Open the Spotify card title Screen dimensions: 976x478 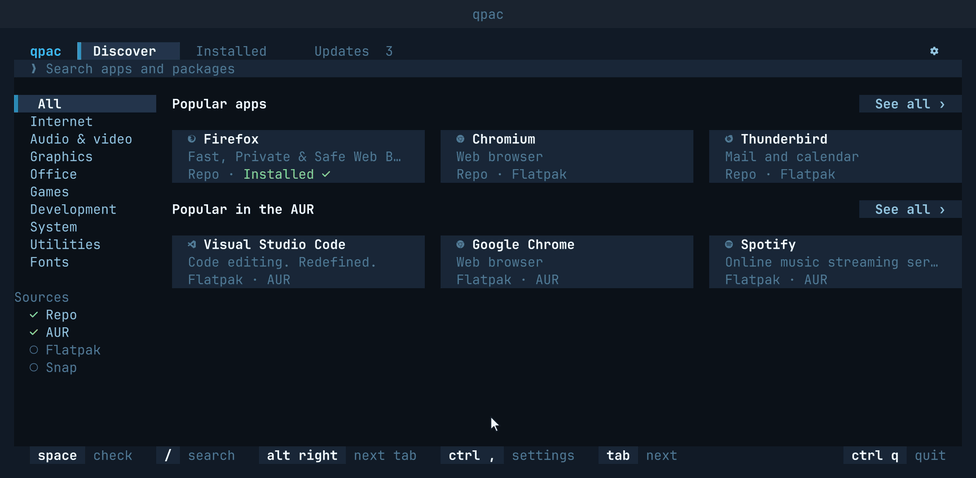(x=768, y=245)
